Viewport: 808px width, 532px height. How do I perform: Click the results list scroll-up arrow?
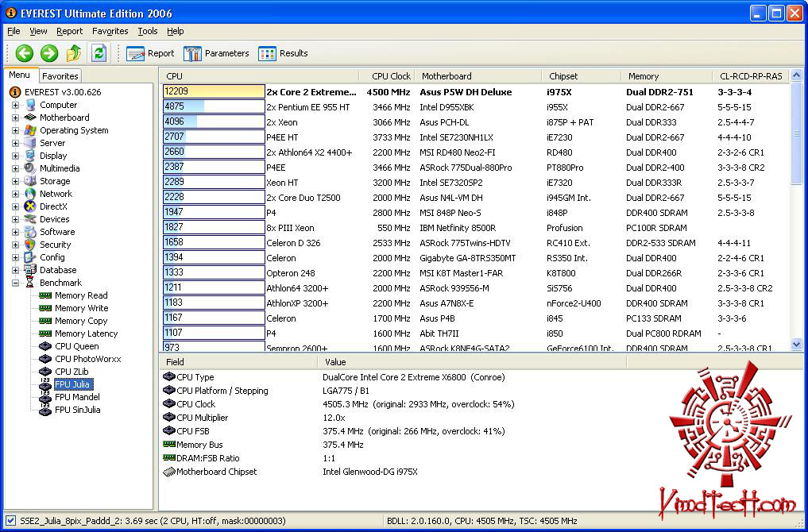coord(796,75)
